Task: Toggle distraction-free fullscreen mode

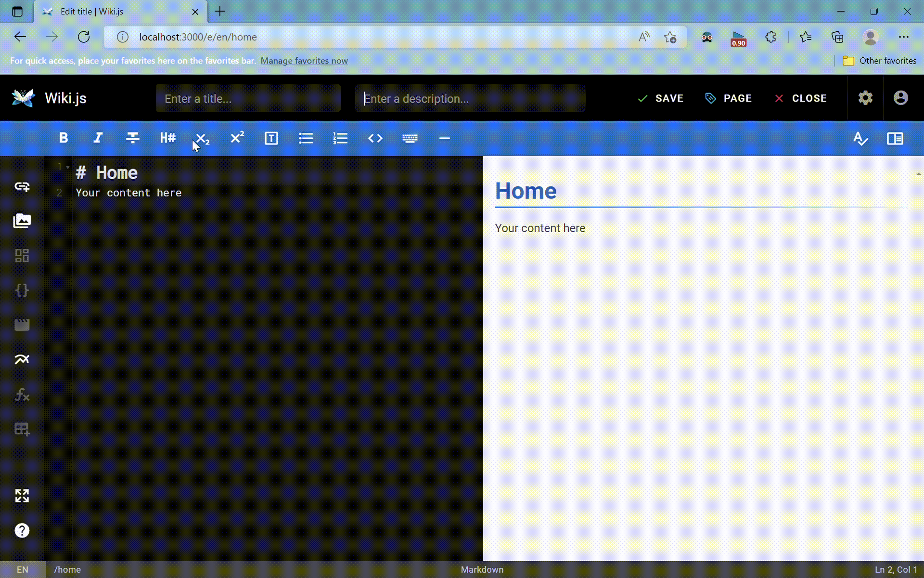Action: coord(22,496)
